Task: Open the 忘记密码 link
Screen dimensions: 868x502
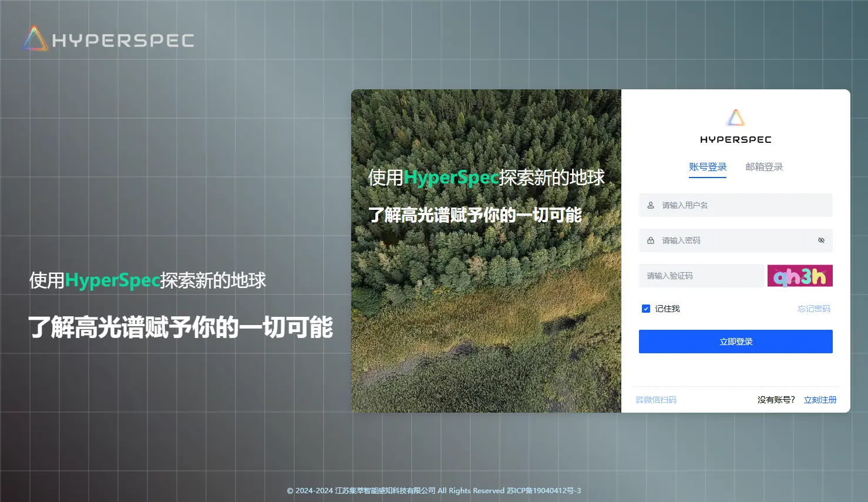Action: (813, 309)
